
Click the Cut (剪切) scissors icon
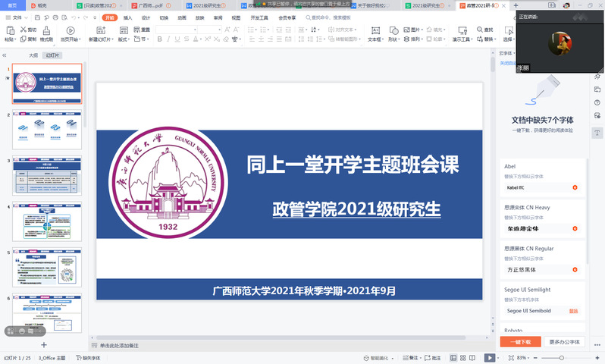(x=24, y=30)
